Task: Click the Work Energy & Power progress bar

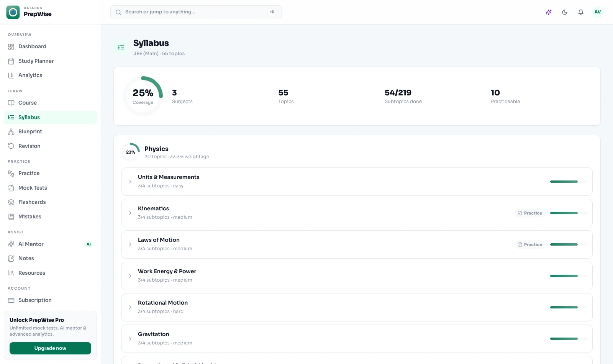Action: [x=569, y=276]
